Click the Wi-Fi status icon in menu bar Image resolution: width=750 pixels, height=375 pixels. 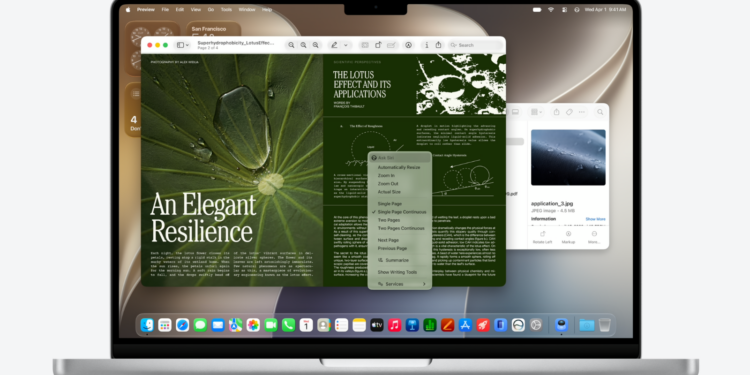pos(551,10)
